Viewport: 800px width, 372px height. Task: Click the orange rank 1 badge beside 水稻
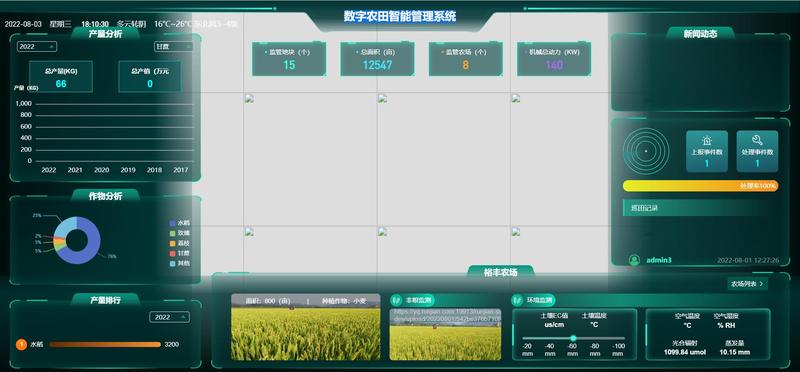21,344
